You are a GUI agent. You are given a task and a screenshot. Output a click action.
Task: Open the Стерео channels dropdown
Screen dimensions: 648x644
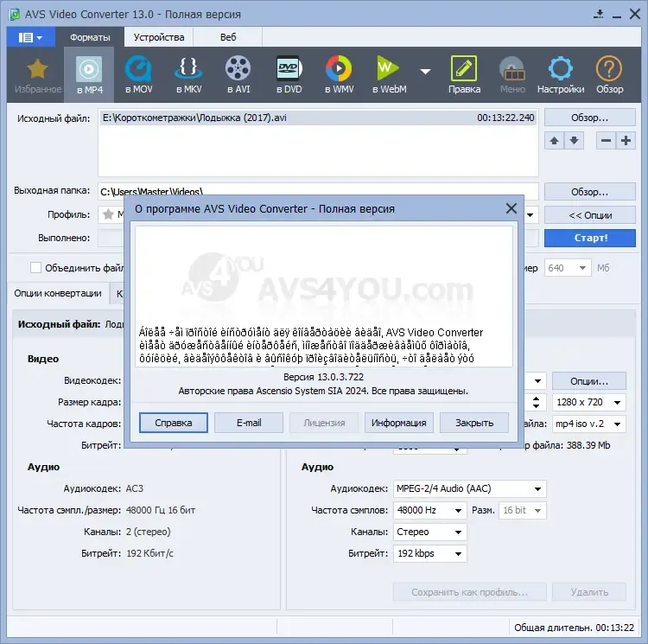pos(429,532)
